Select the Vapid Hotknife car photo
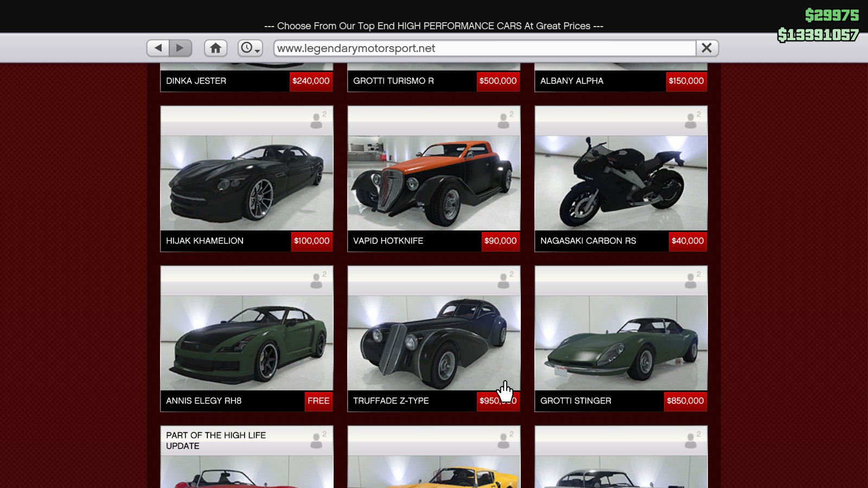868x488 pixels. [434, 183]
